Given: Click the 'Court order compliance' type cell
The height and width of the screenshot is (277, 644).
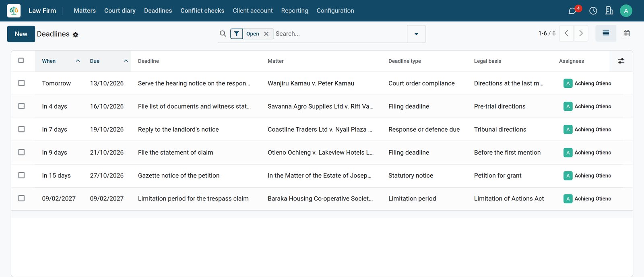Looking at the screenshot, I should pyautogui.click(x=421, y=83).
